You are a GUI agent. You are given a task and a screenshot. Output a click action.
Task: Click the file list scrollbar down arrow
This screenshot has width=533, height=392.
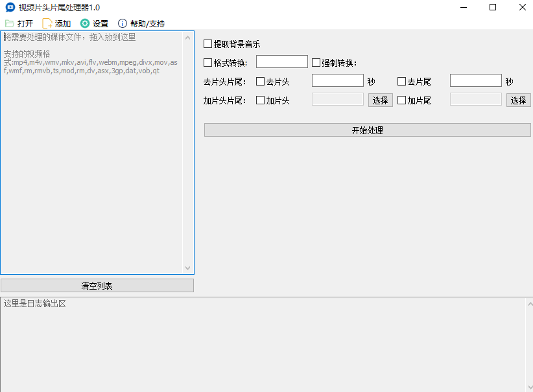(x=187, y=268)
